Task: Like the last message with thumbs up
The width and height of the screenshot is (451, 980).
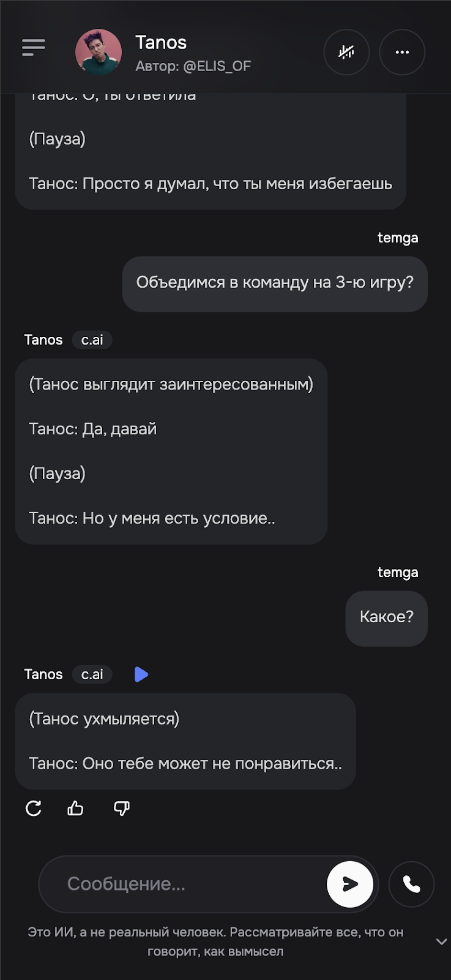Action: tap(75, 809)
